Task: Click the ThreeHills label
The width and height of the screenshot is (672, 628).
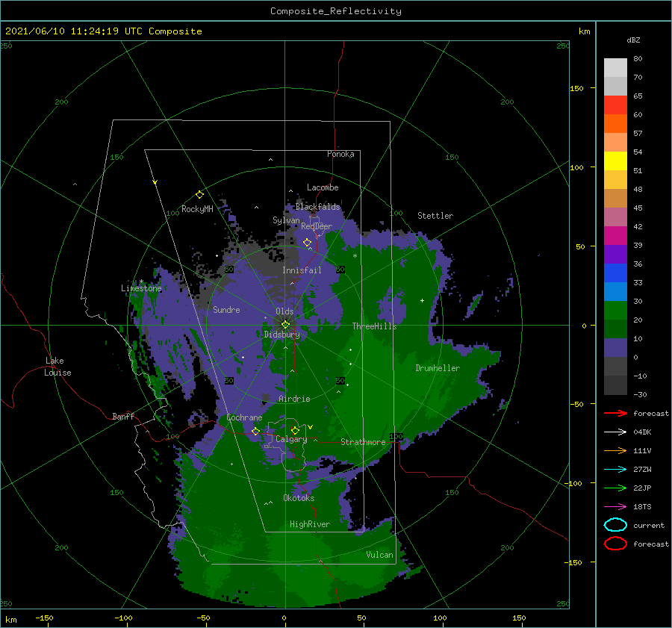Action: click(374, 326)
